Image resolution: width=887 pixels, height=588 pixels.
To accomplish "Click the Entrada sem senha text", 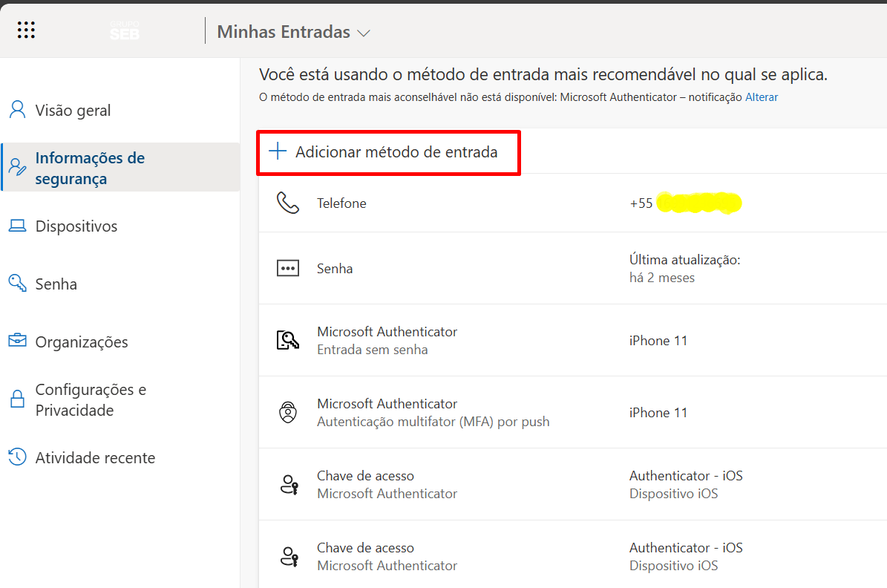I will (372, 350).
